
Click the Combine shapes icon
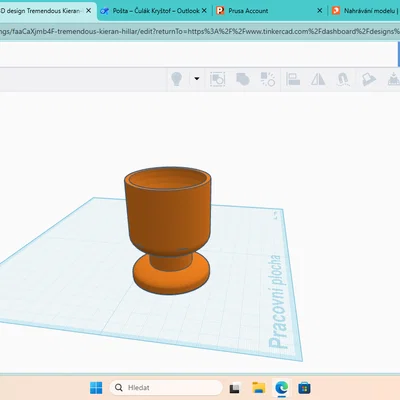pos(243,79)
